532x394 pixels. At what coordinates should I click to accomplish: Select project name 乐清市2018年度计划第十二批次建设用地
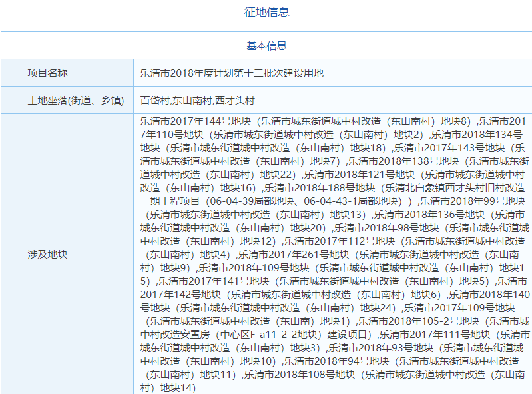tap(232, 73)
